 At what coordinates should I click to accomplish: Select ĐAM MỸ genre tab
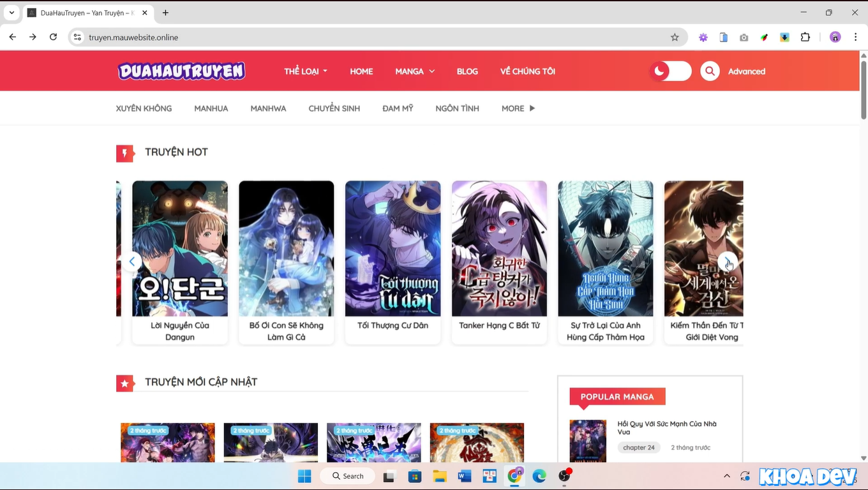pyautogui.click(x=398, y=108)
